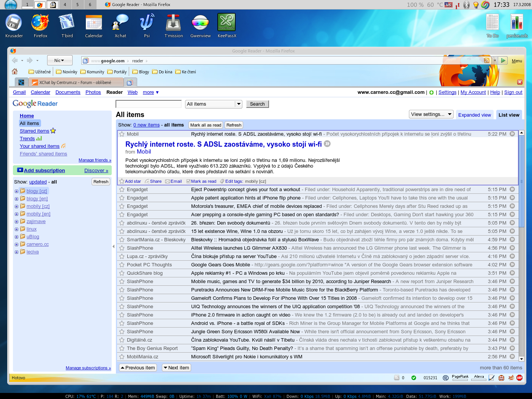532x399 pixels.
Task: Click the green Go play button
Action: [x=503, y=60]
